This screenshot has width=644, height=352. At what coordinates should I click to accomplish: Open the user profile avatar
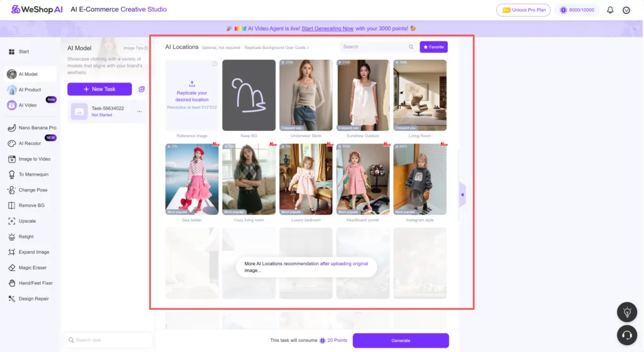click(626, 10)
